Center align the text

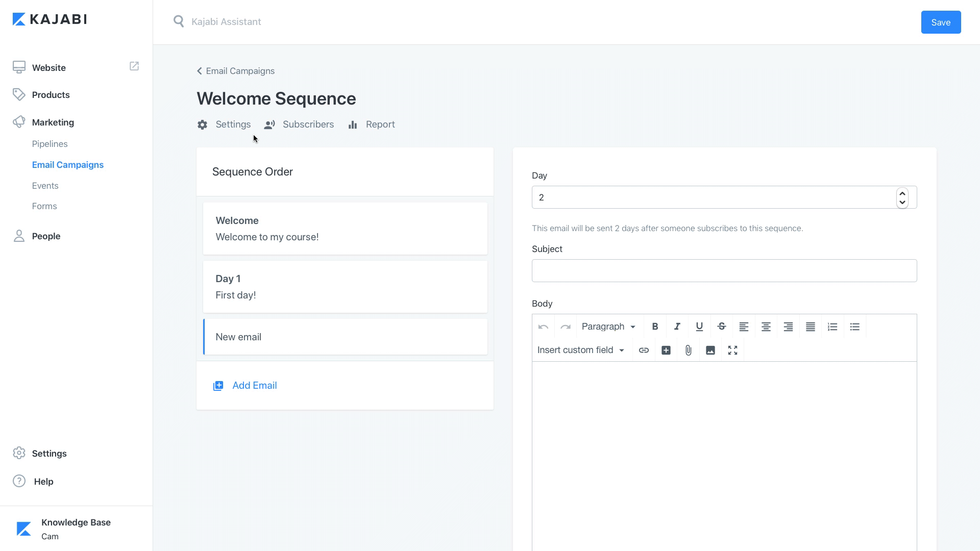coord(766,327)
